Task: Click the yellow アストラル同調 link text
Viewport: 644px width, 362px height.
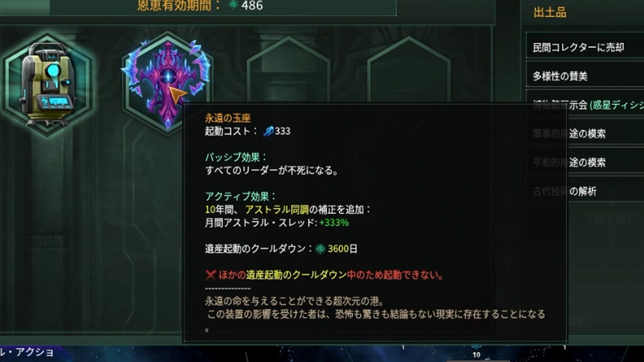Action: point(277,209)
